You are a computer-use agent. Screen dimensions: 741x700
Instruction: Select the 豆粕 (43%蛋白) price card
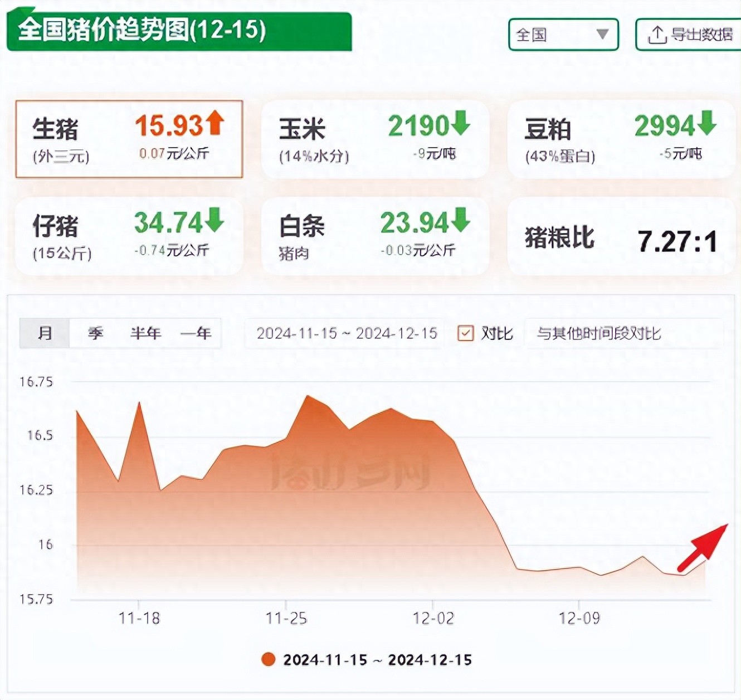(621, 139)
